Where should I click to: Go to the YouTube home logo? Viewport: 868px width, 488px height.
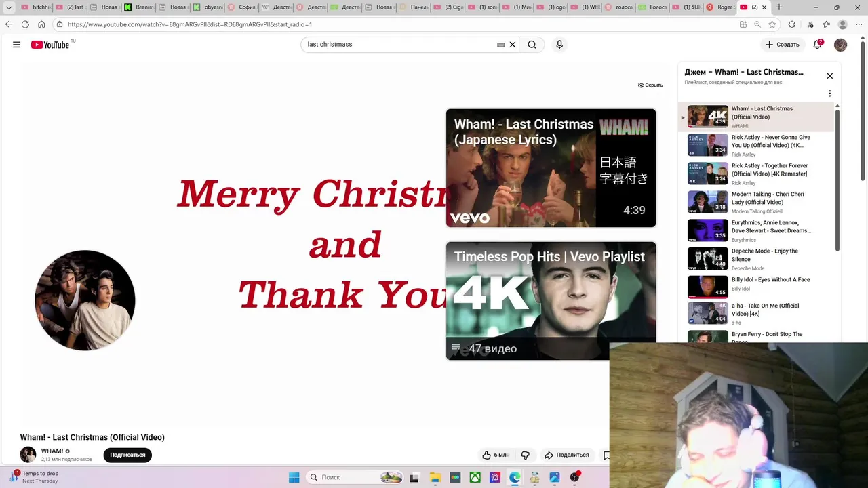coord(50,45)
